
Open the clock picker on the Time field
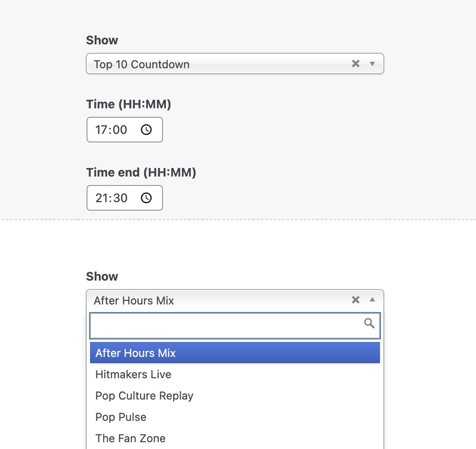pos(146,129)
